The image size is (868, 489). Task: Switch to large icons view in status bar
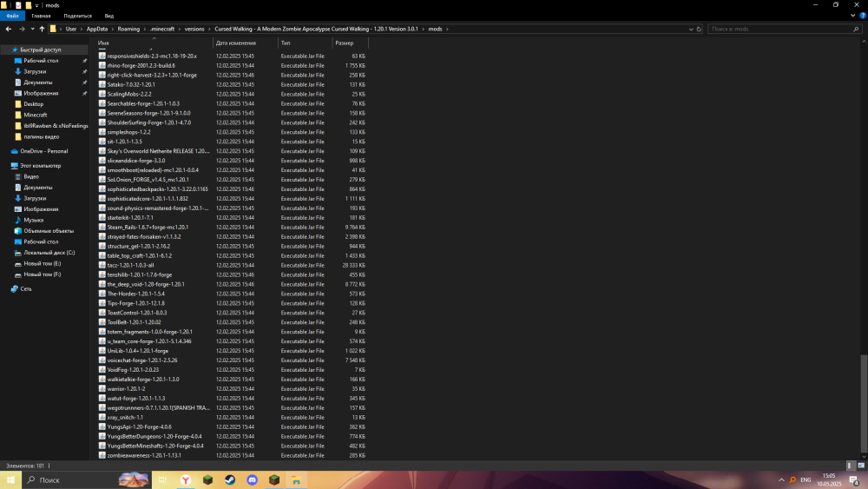[x=861, y=466]
